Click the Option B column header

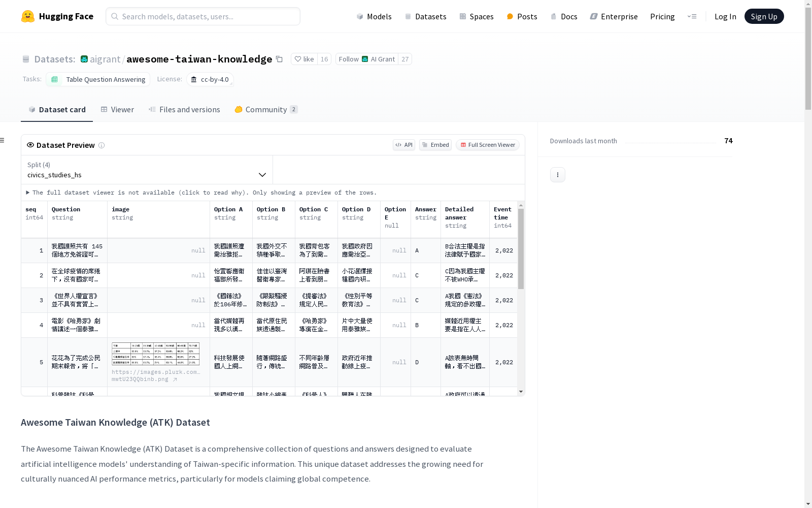pos(274,219)
